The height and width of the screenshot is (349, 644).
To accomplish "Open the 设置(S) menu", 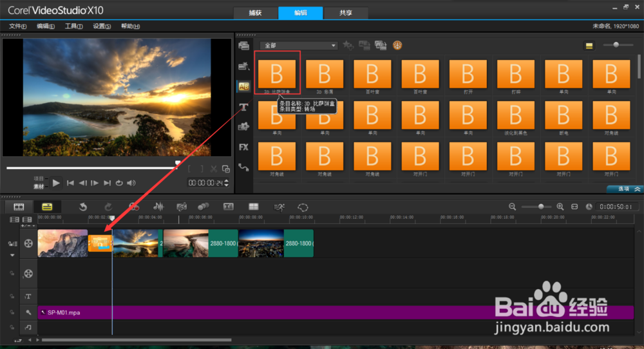I will [x=102, y=26].
